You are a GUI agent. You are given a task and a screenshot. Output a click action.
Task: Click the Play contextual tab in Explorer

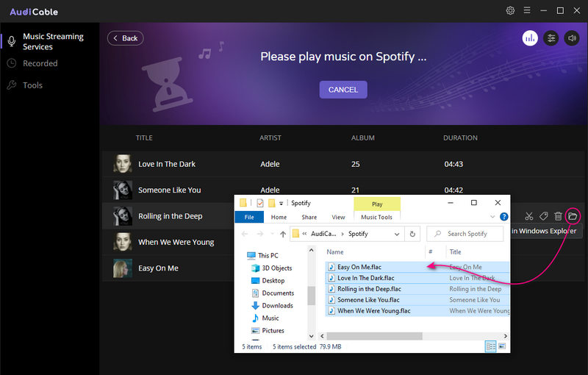(x=377, y=204)
